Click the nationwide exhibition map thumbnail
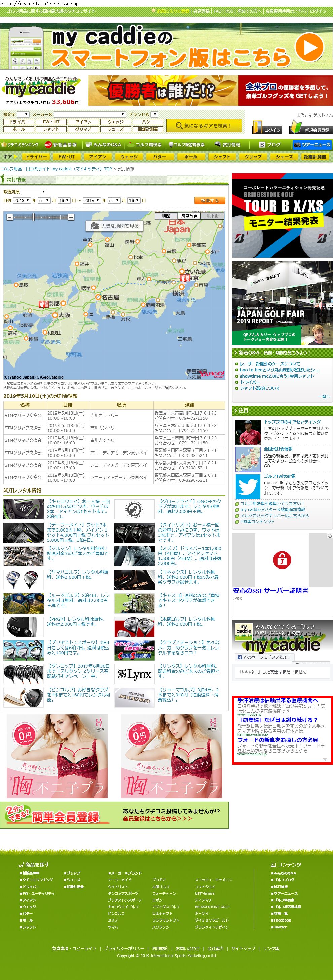This screenshot has width=333, height=980. coord(248,459)
